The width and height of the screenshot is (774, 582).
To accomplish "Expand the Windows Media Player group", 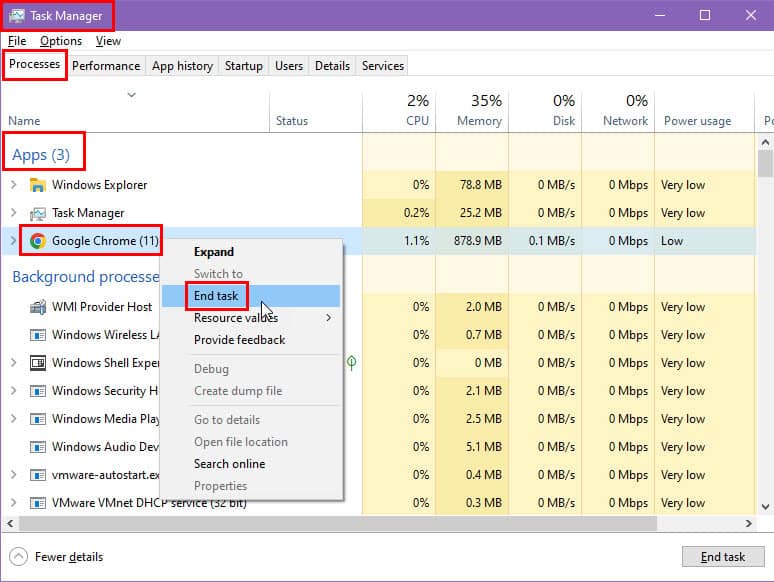I will (x=14, y=419).
